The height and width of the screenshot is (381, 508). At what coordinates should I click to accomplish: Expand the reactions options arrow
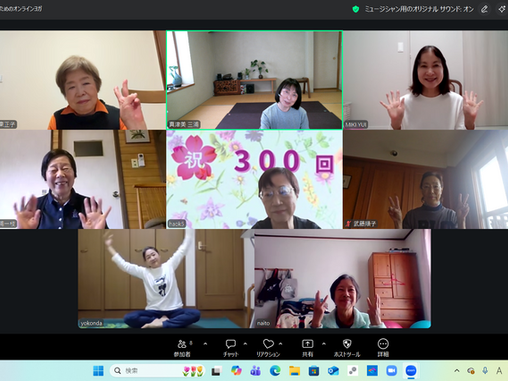click(x=281, y=344)
